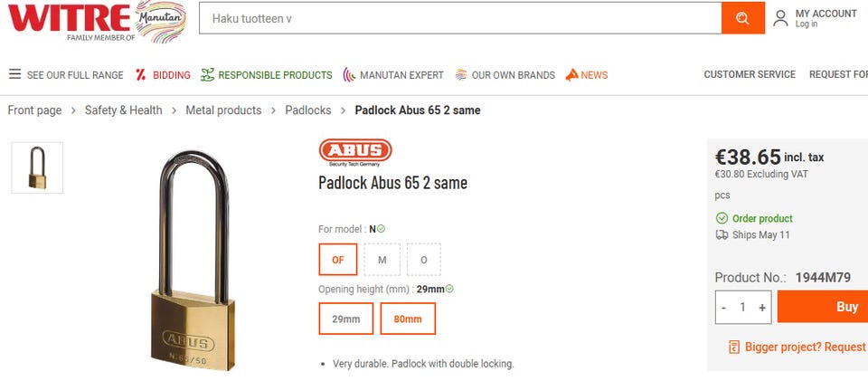Click the quote request document icon
The image size is (868, 381).
click(x=734, y=348)
